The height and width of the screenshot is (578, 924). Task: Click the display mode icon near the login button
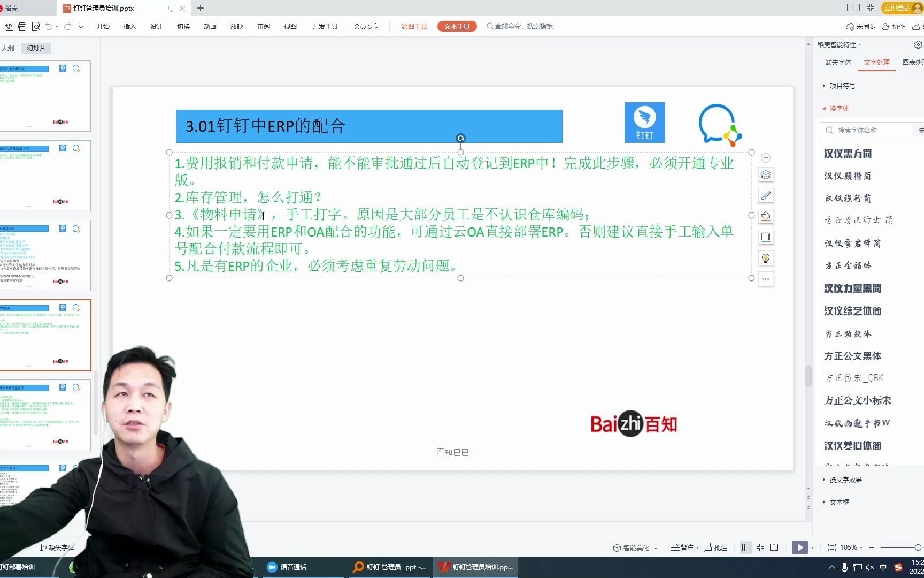[853, 8]
